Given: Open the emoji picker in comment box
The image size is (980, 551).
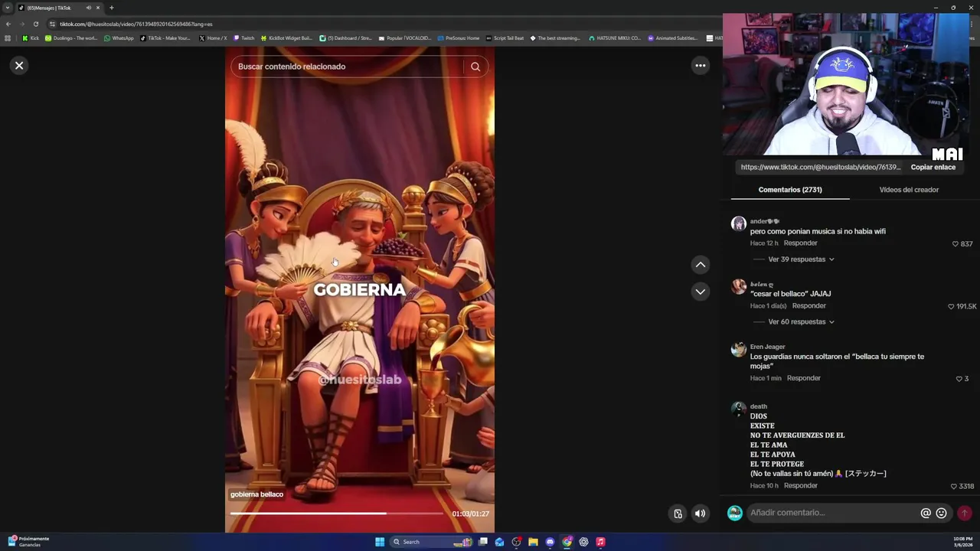Looking at the screenshot, I should tap(941, 514).
